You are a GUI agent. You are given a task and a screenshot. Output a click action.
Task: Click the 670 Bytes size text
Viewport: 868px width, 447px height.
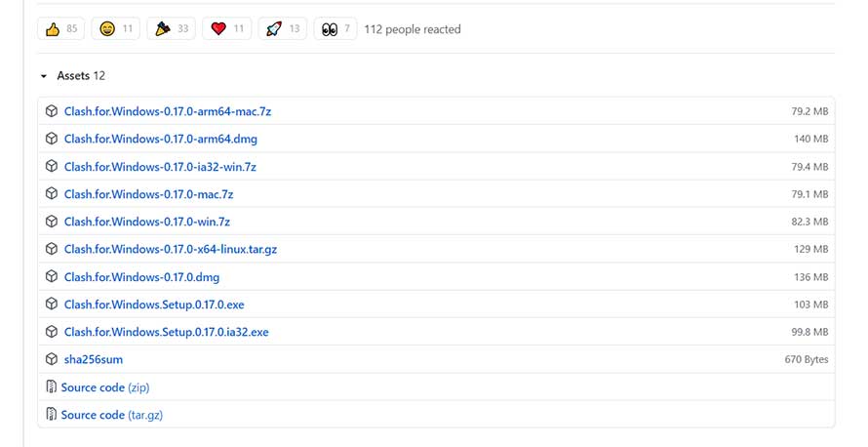pyautogui.click(x=806, y=359)
